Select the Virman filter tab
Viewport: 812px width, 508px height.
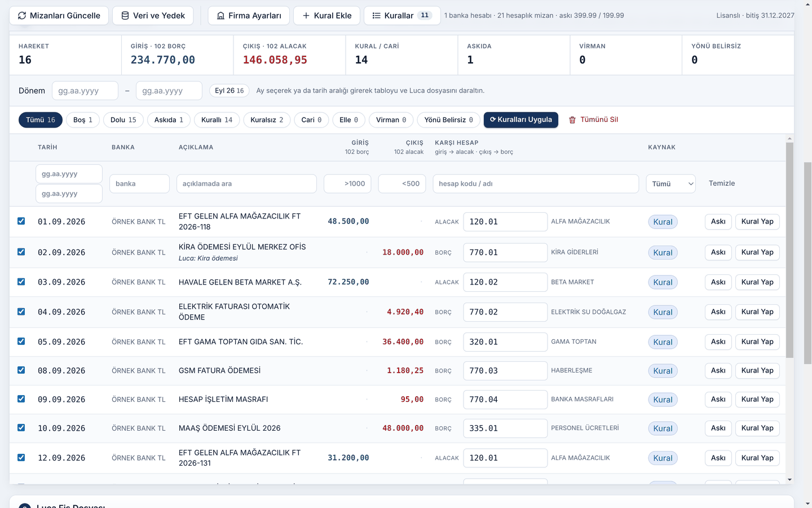tap(391, 120)
